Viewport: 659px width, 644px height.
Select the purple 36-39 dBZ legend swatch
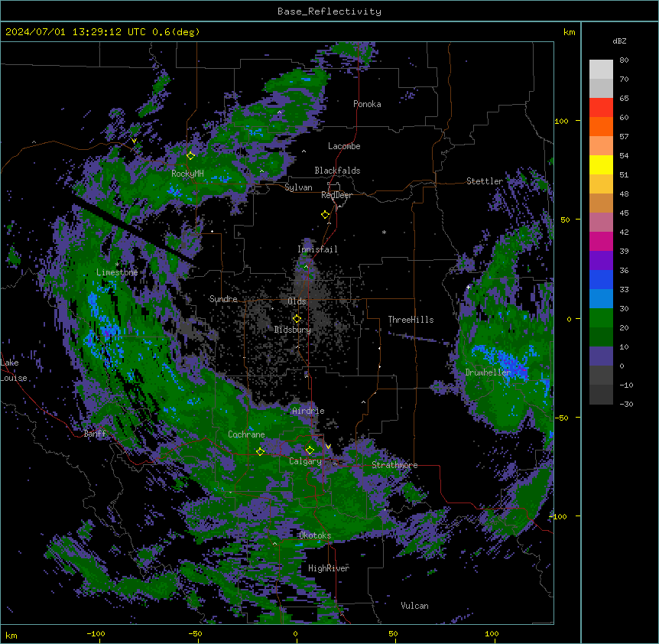601,261
